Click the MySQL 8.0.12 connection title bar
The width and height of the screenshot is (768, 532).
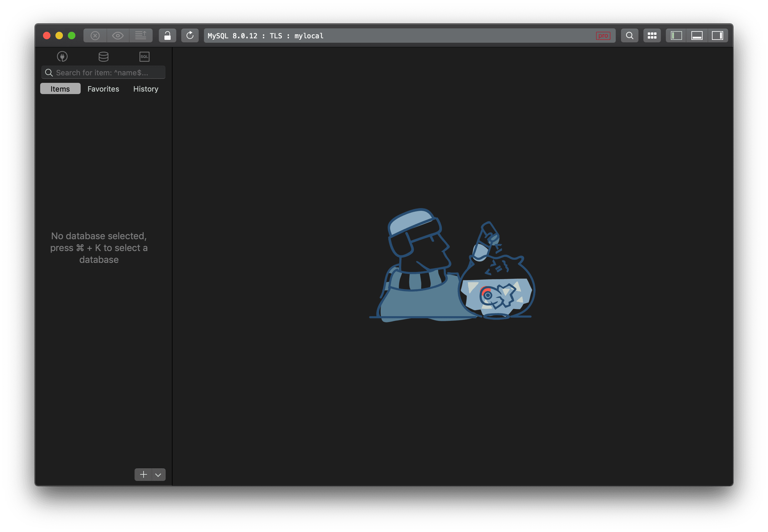pos(410,36)
